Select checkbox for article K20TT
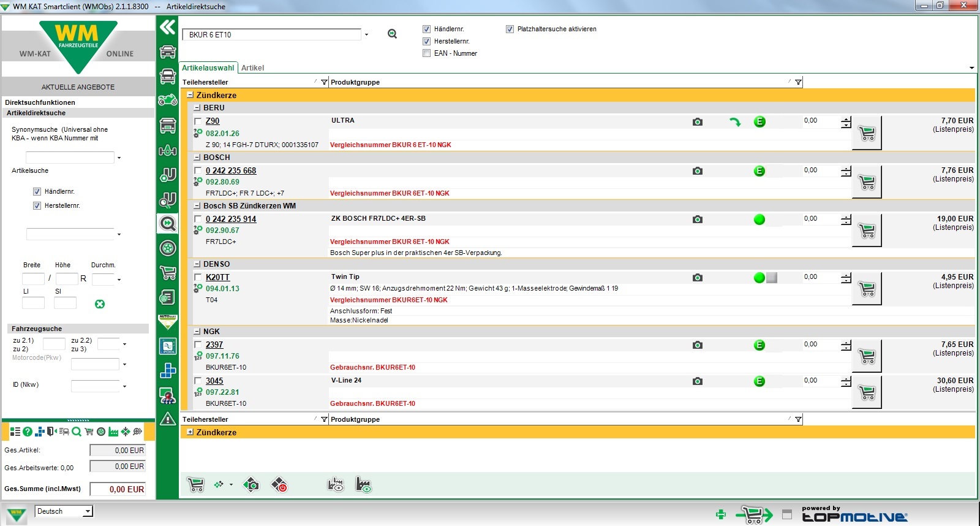This screenshot has width=980, height=526. coord(198,278)
